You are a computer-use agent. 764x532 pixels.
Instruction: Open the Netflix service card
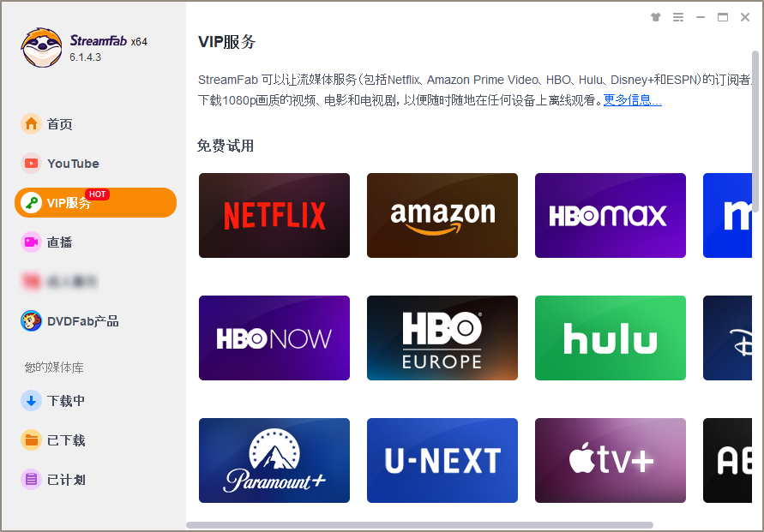coord(274,215)
